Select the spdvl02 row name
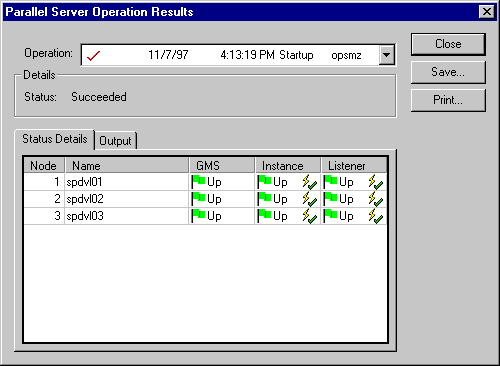The height and width of the screenshot is (366, 500). [85, 199]
